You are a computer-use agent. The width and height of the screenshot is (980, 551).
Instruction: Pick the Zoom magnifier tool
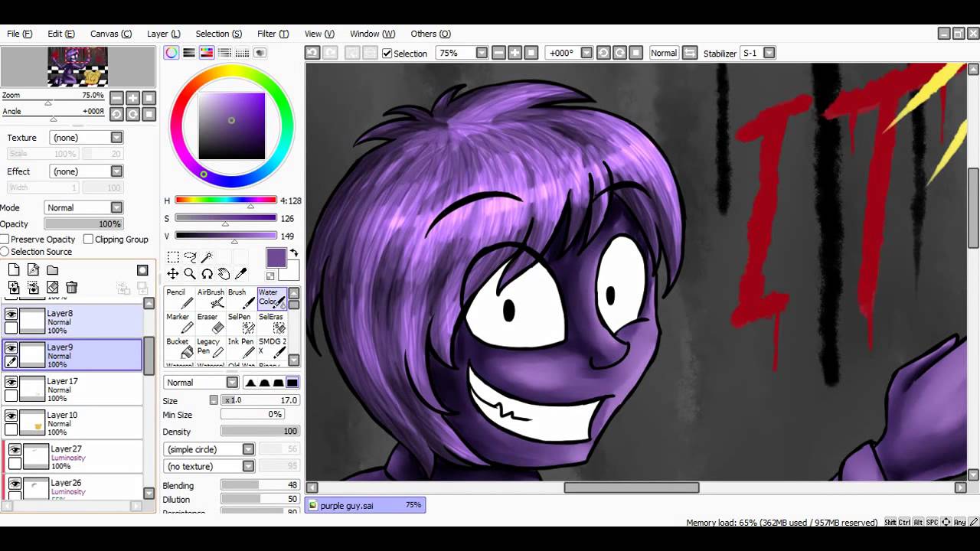pyautogui.click(x=190, y=274)
